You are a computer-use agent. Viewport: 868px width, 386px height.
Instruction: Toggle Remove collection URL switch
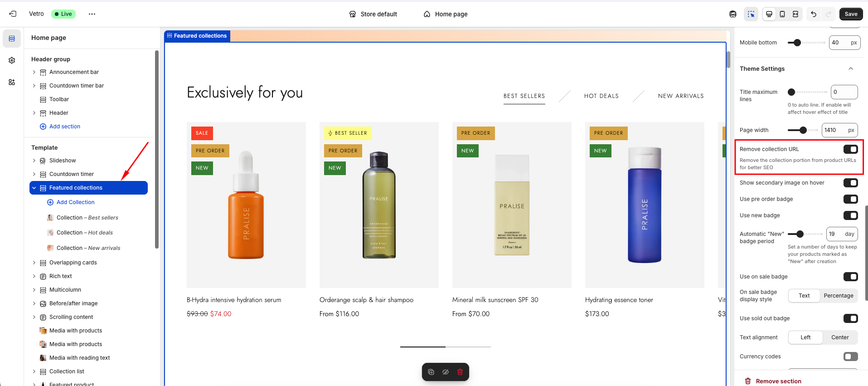click(850, 149)
